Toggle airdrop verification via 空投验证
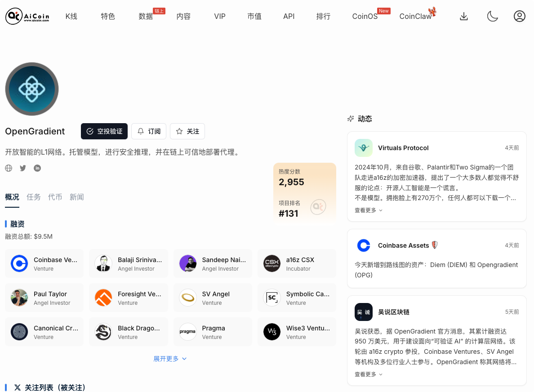Viewport: 534px width, 392px height. 104,131
